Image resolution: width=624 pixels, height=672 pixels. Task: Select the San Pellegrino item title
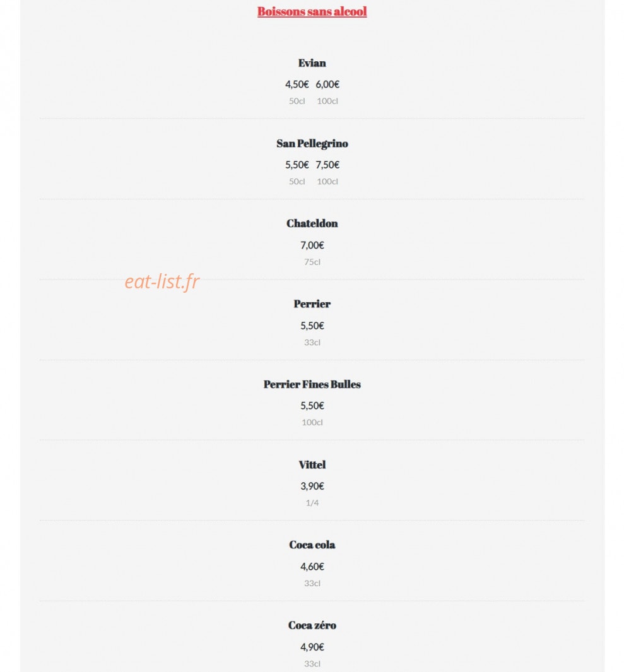[312, 144]
